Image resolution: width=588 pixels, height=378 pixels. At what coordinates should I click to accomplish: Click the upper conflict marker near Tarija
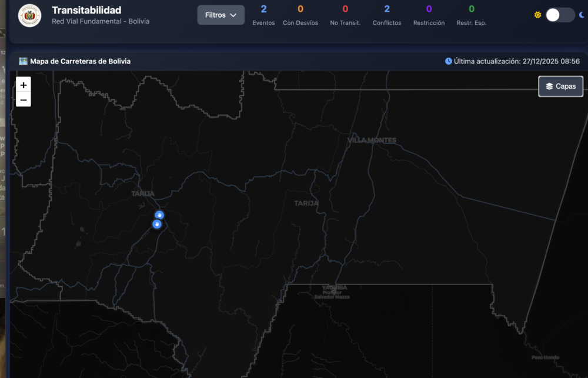click(x=159, y=215)
